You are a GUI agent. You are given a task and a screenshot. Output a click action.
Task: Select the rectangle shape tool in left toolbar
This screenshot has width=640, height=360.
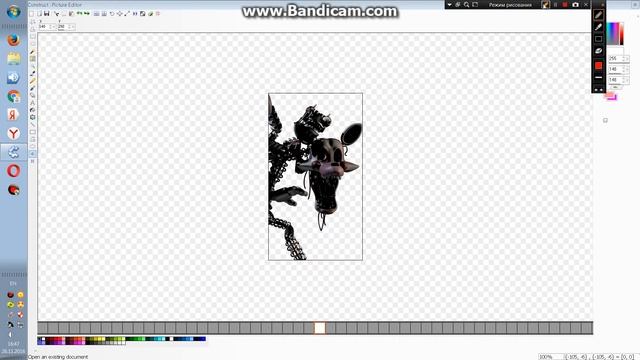32,132
